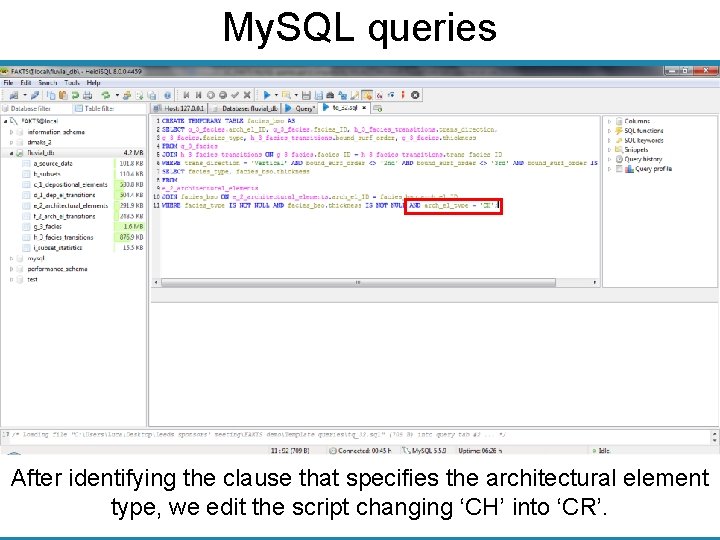The height and width of the screenshot is (540, 720).
Task: Open the Execute button dropdown arrow
Action: pos(276,95)
